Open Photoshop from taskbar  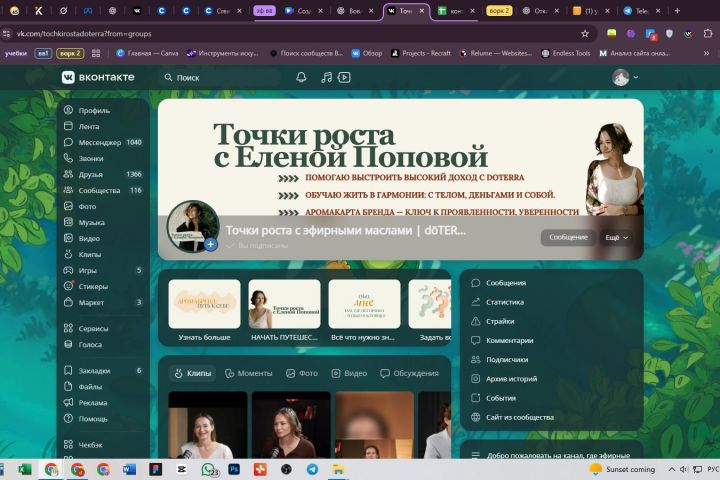click(234, 469)
